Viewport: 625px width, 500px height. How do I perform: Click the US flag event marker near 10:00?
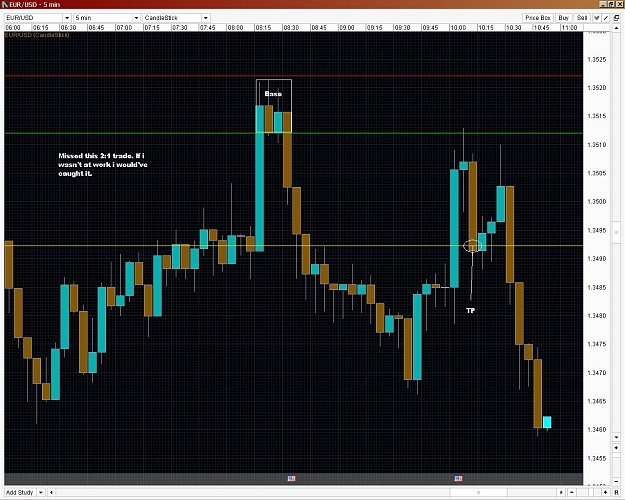458,478
